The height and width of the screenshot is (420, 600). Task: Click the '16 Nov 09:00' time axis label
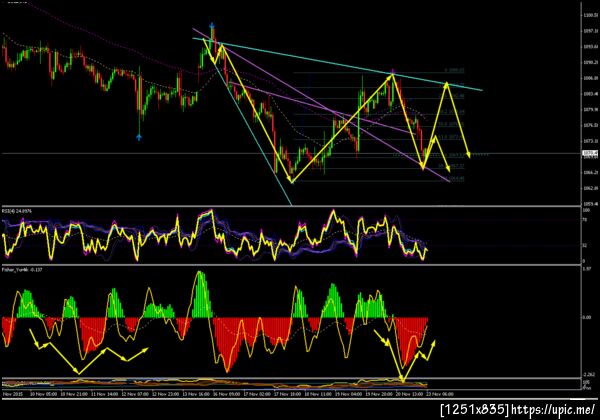coord(227,394)
